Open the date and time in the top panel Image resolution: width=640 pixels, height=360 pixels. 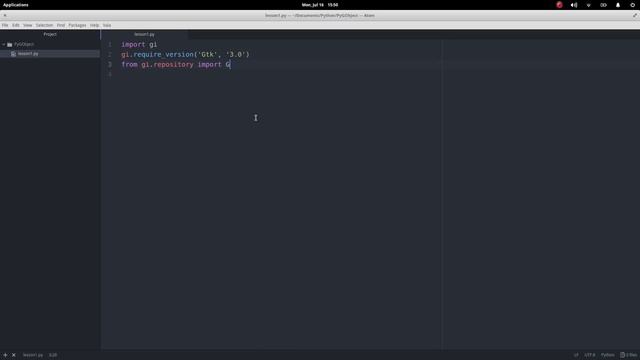click(x=320, y=5)
